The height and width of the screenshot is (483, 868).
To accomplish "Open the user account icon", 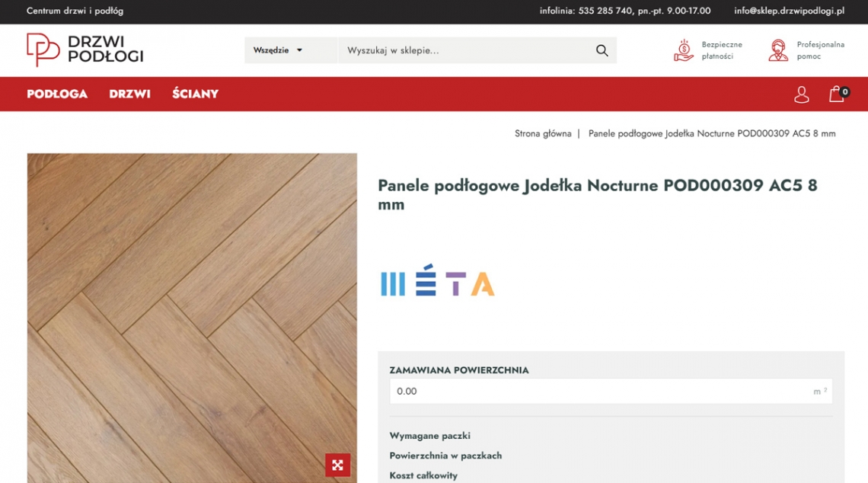I will (x=801, y=94).
